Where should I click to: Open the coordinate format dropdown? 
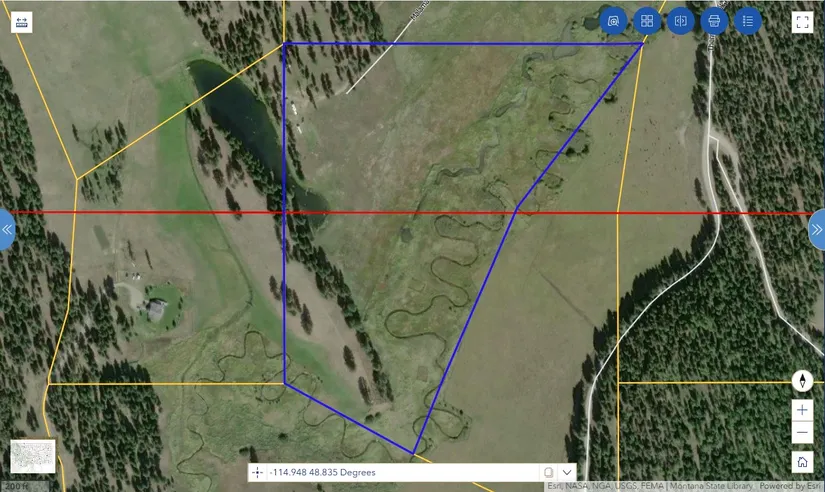click(x=568, y=472)
